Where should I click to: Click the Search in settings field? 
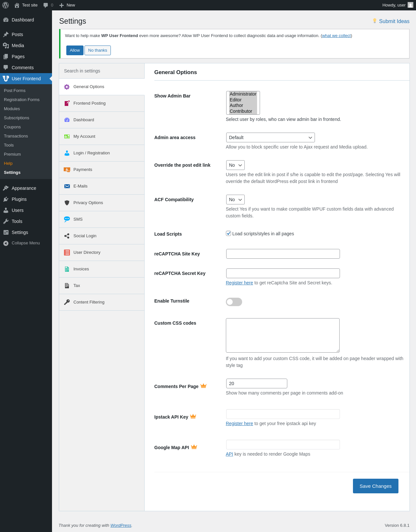(102, 71)
